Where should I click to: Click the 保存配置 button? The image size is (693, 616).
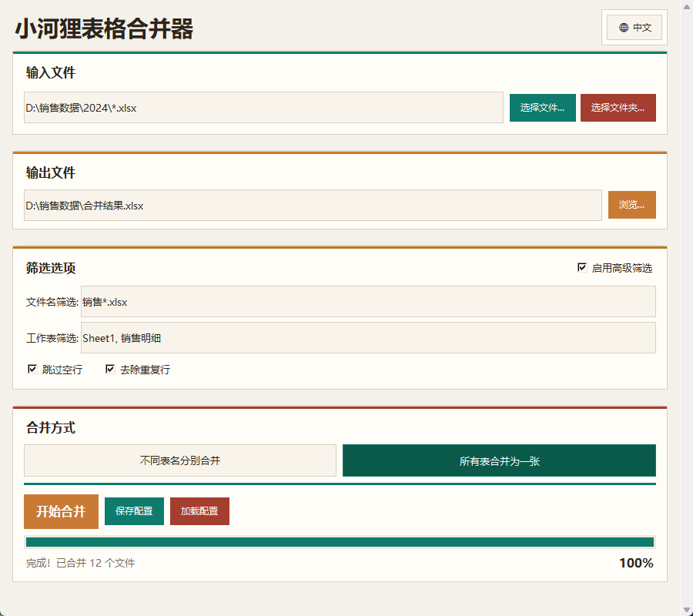pos(134,511)
